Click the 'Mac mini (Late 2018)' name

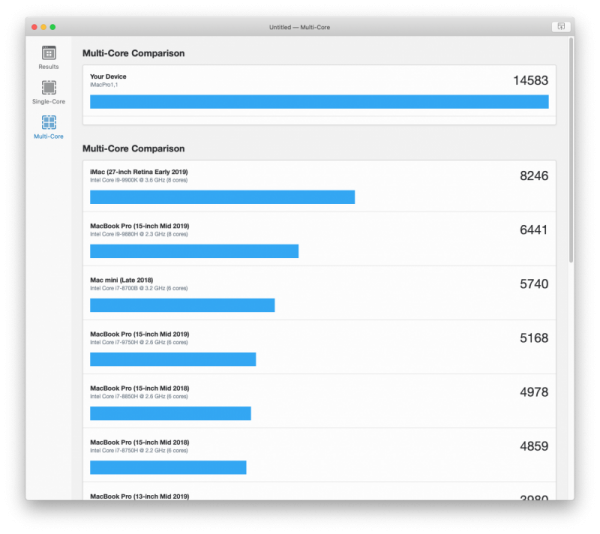click(x=122, y=280)
